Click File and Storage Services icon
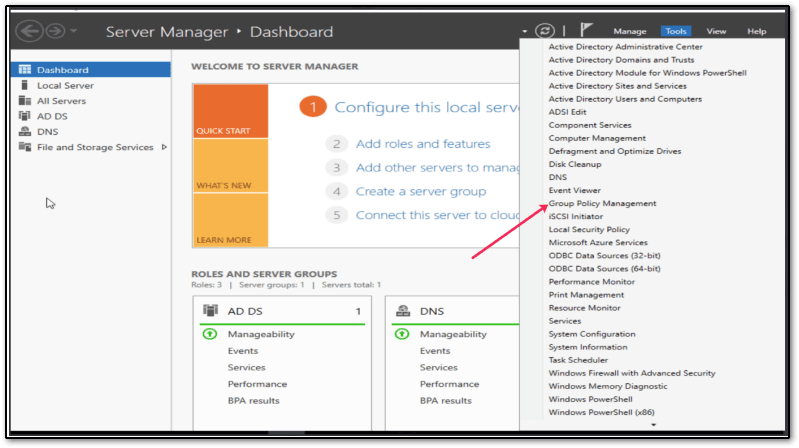The width and height of the screenshot is (799, 448). (x=24, y=147)
